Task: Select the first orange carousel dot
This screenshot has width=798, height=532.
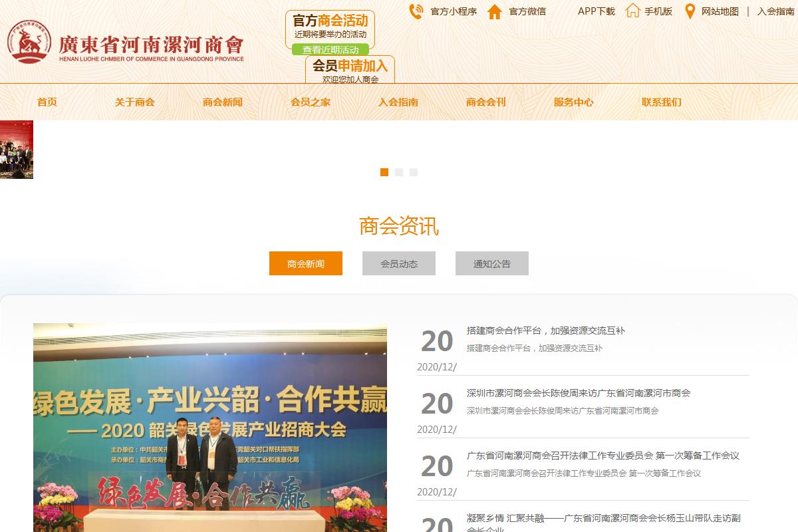Action: click(384, 172)
